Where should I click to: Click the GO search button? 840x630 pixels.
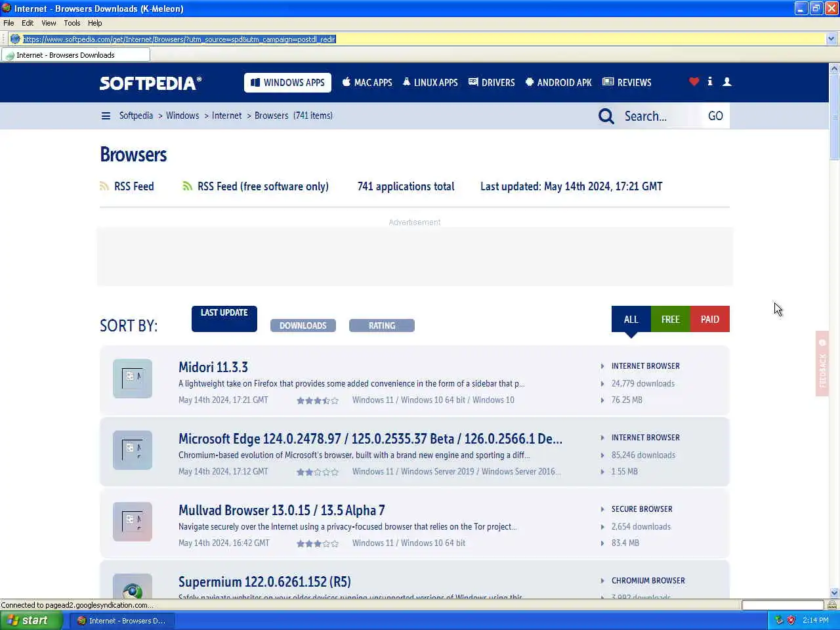pyautogui.click(x=715, y=116)
